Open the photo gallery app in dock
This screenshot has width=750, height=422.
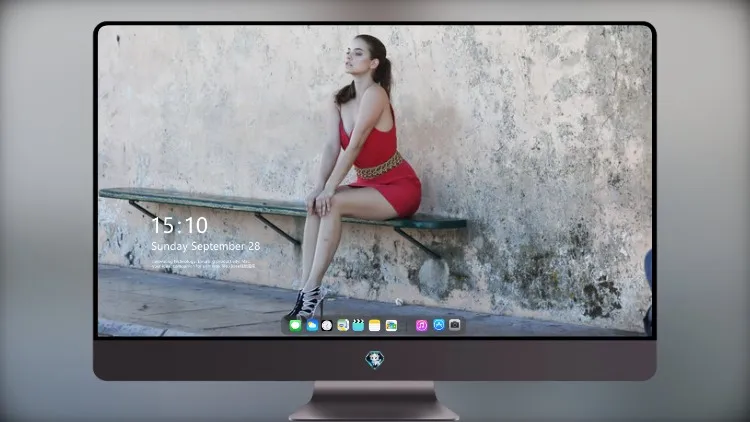pos(391,326)
